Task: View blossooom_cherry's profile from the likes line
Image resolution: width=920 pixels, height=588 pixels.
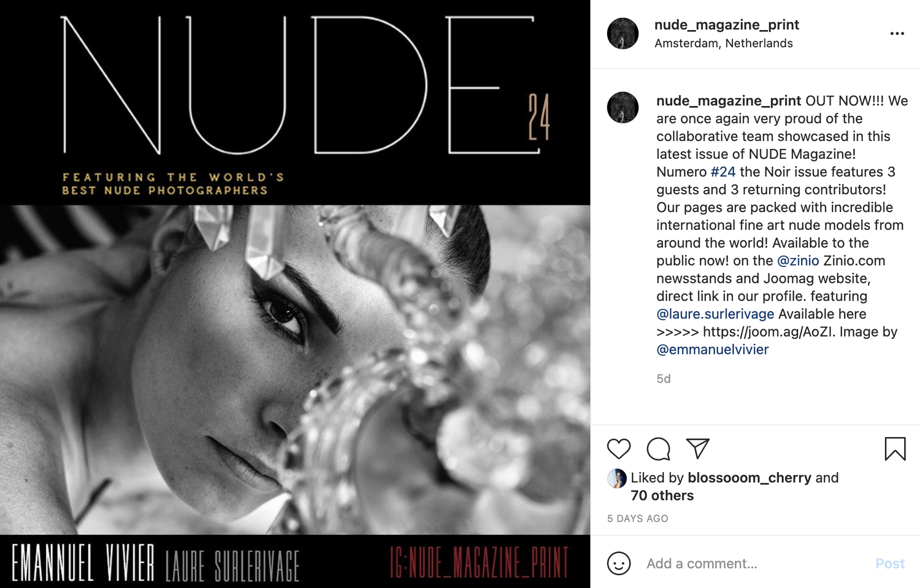Action: (x=749, y=478)
